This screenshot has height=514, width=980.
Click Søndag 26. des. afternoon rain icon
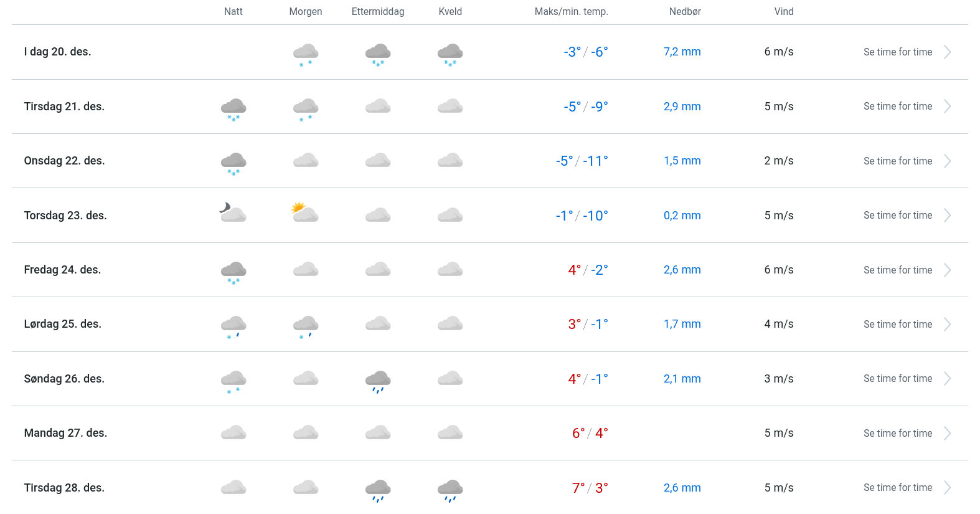(x=378, y=381)
